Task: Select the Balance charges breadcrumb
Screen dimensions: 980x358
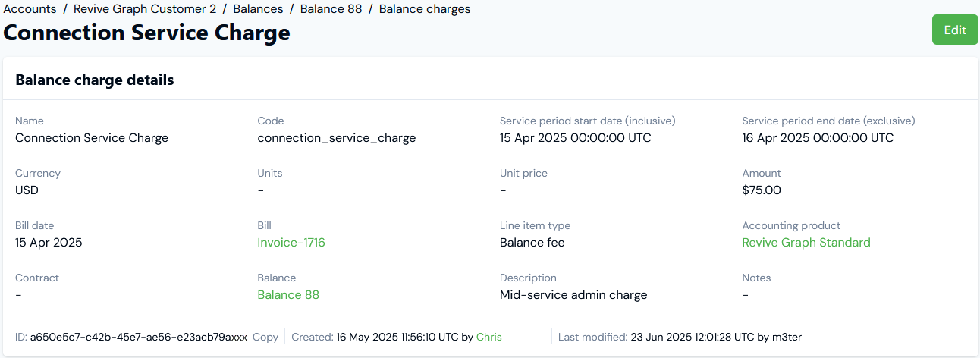Action: (425, 9)
